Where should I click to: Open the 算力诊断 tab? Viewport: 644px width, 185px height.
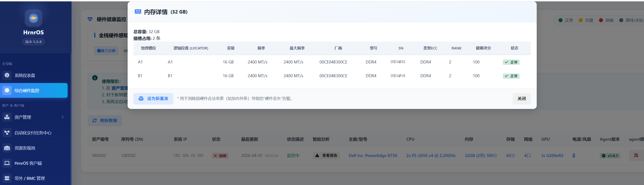(106, 51)
